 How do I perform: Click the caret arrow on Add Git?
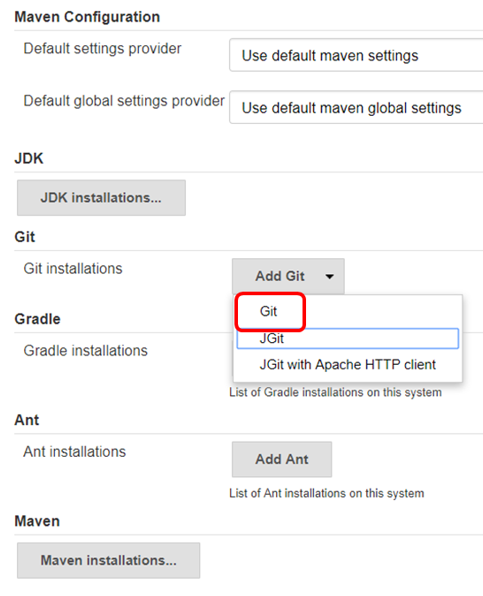329,276
